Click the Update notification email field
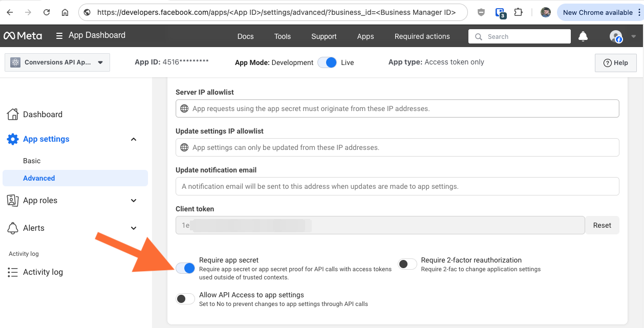Screen dimensions: 644x328 click(397, 186)
